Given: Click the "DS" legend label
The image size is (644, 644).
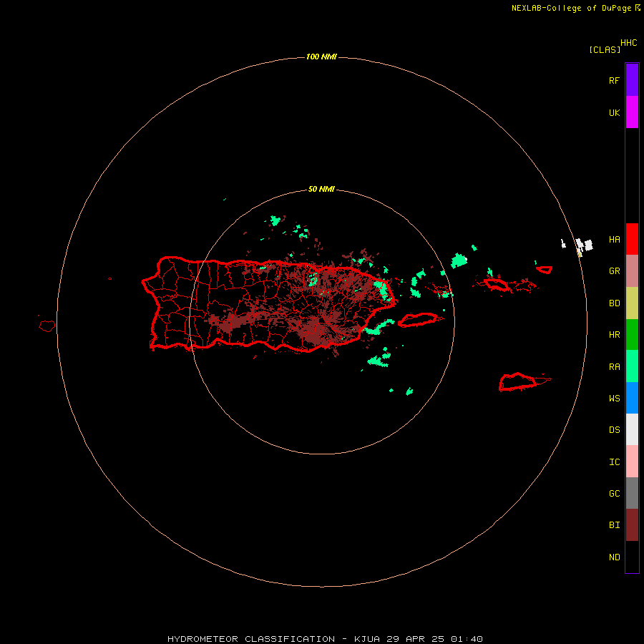Looking at the screenshot, I should [614, 430].
